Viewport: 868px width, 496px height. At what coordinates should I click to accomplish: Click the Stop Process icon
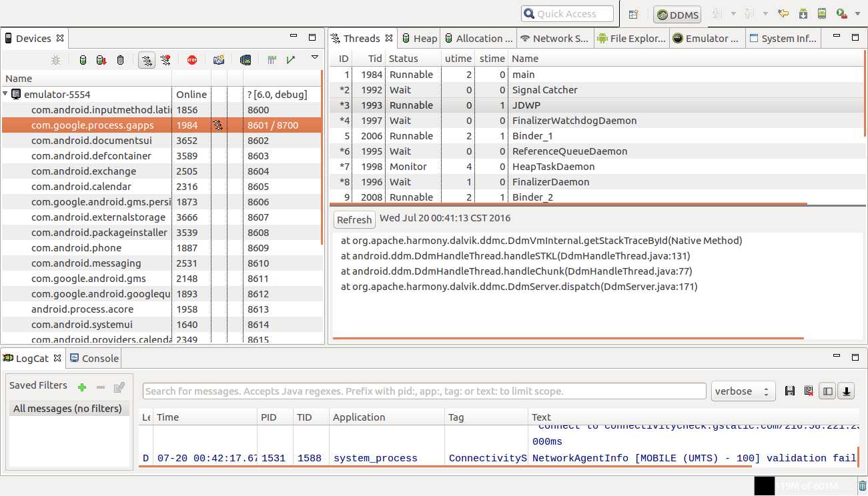coord(192,60)
